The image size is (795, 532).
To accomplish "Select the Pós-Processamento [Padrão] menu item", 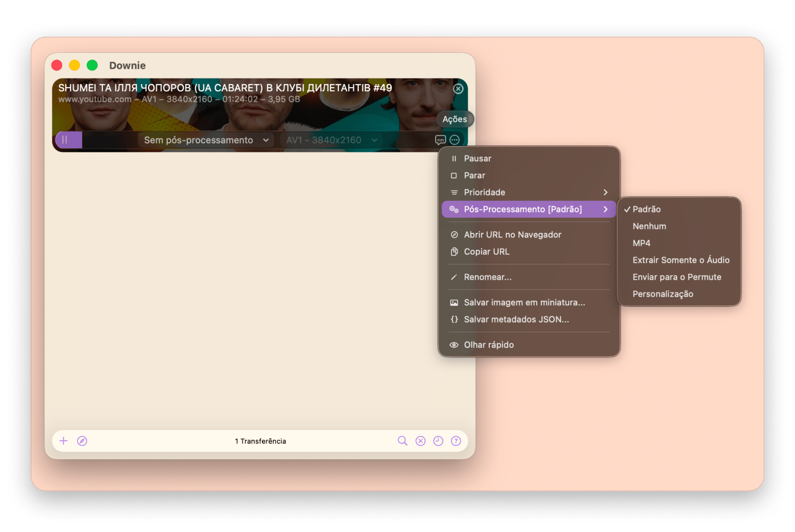I will point(529,209).
